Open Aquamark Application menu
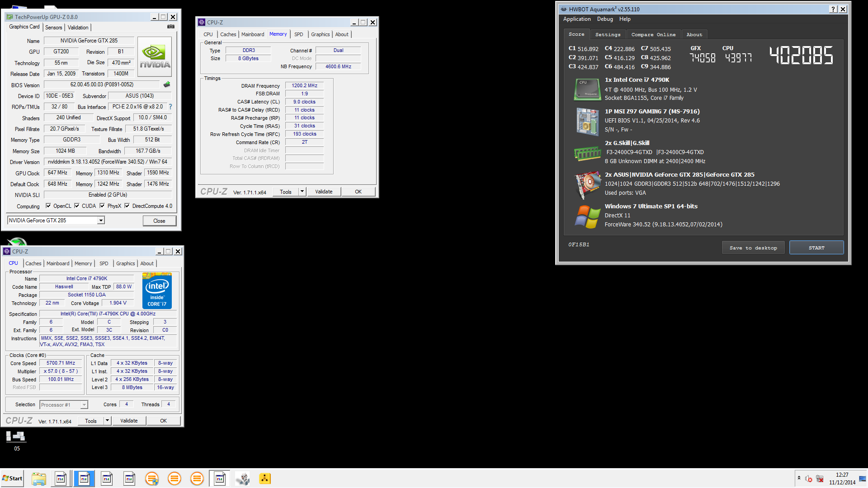The width and height of the screenshot is (868, 488). (x=577, y=19)
